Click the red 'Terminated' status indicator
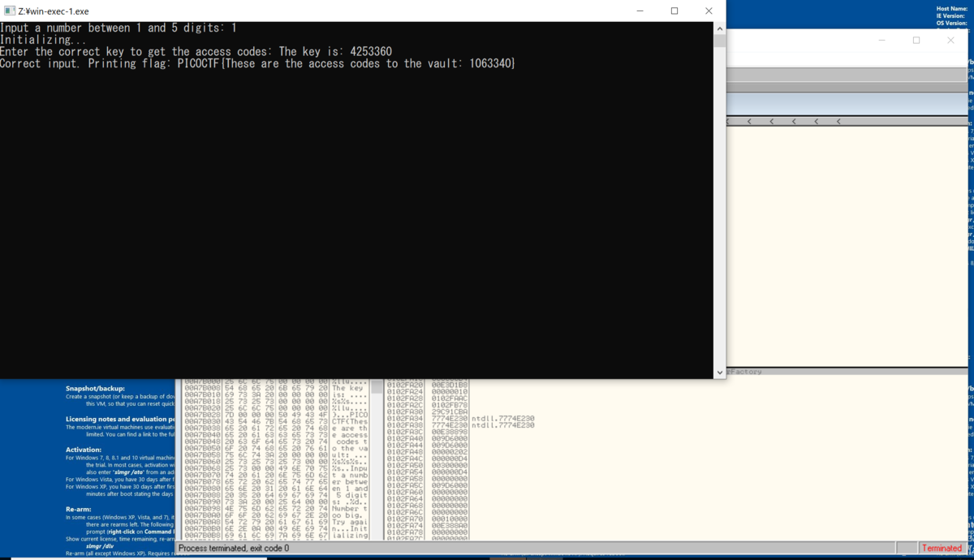 click(x=942, y=549)
